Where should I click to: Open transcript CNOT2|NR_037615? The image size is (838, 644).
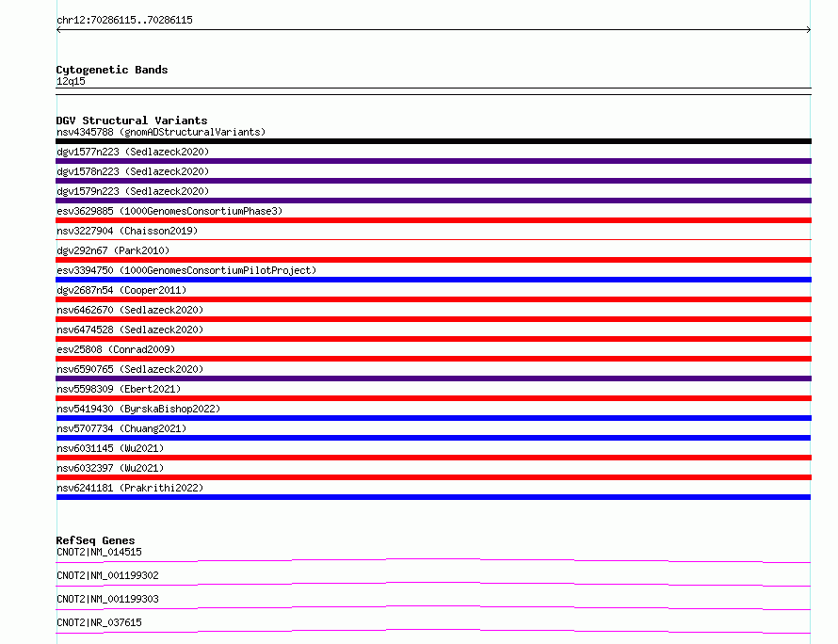[99, 622]
